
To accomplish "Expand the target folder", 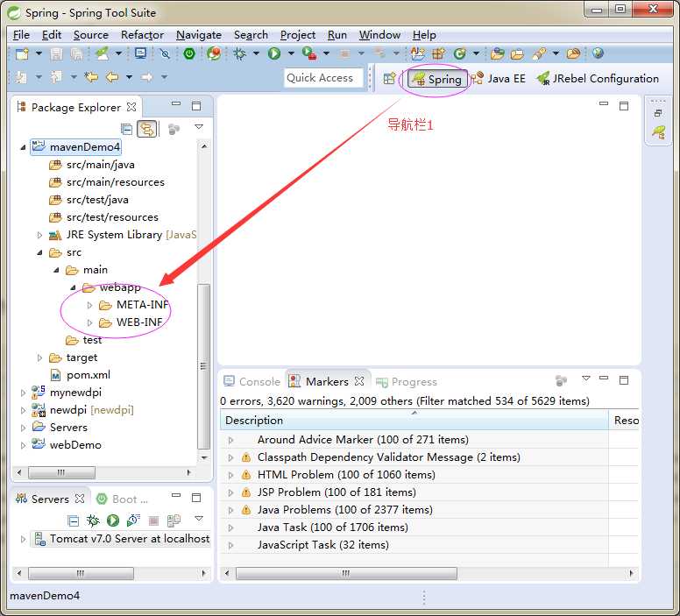I will (x=39, y=358).
